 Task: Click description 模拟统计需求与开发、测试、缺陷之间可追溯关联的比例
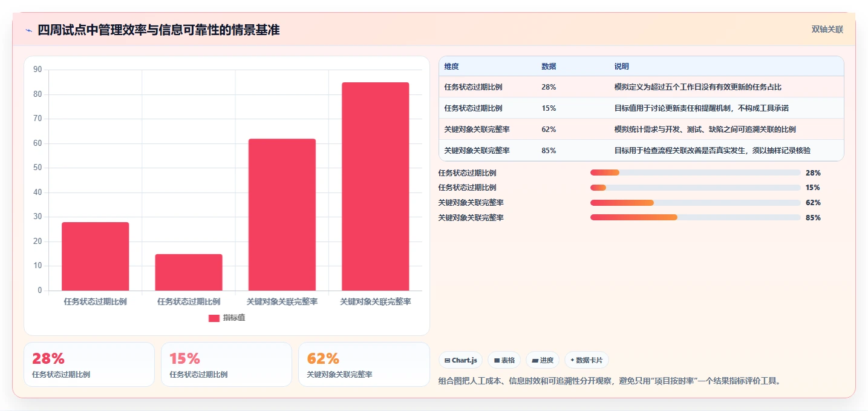(x=705, y=130)
